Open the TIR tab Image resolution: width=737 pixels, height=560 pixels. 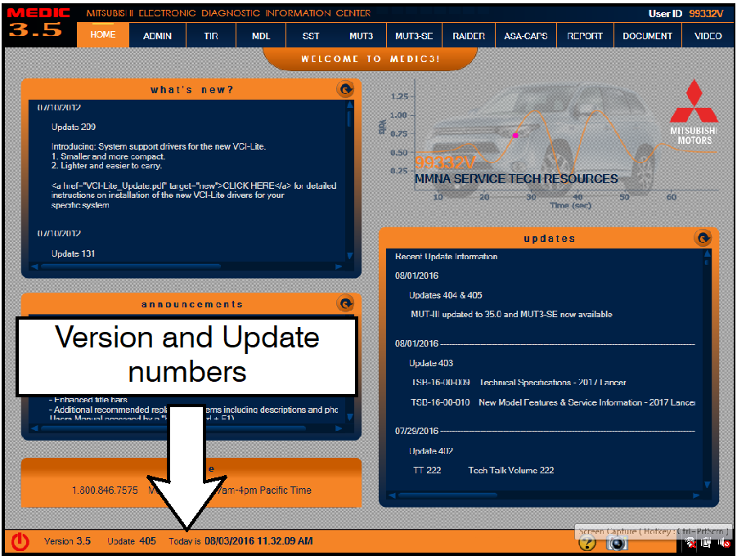click(x=209, y=36)
